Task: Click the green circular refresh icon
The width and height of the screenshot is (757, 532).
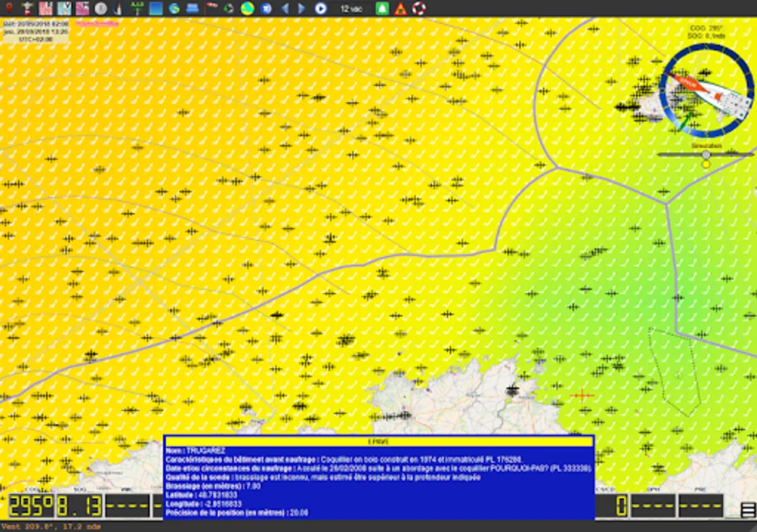Action: pyautogui.click(x=229, y=8)
